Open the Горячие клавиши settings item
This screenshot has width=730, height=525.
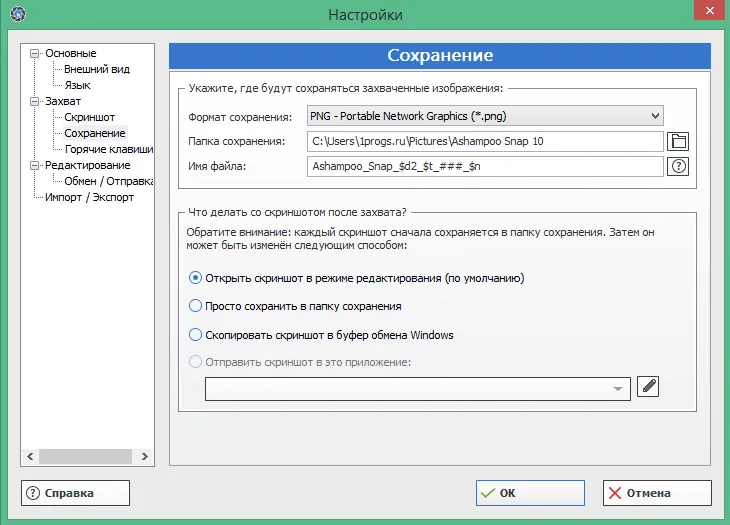tap(109, 149)
